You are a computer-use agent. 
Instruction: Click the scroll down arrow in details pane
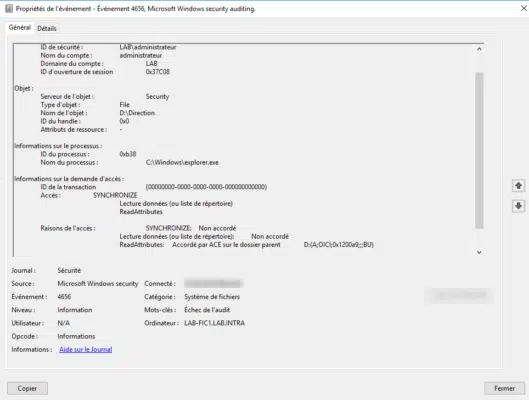point(479,252)
